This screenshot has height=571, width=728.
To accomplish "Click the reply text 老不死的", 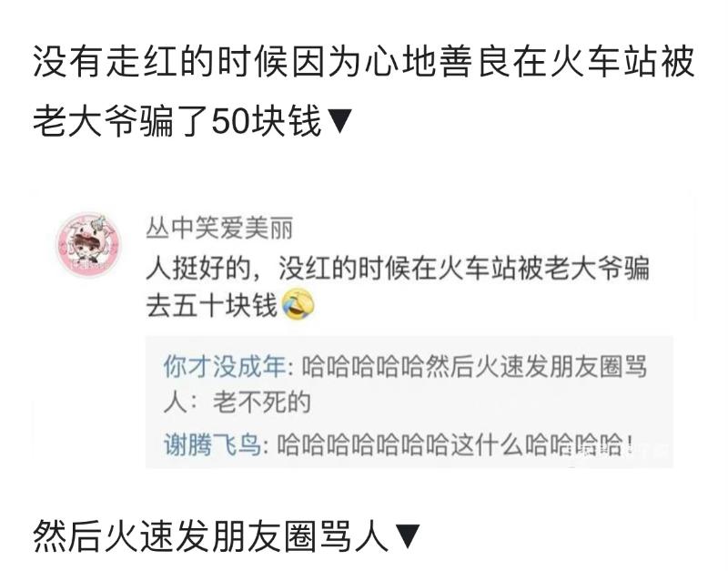I will pyautogui.click(x=262, y=403).
